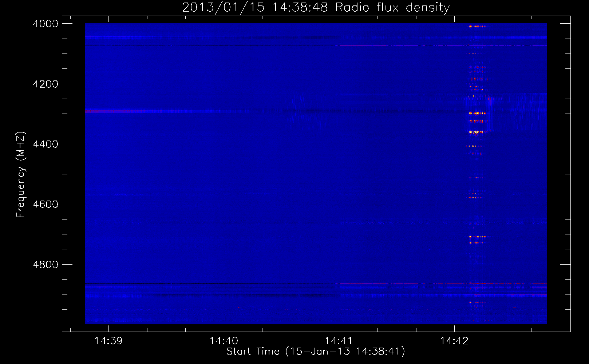Click the '4400' frequency axis label

click(46, 144)
